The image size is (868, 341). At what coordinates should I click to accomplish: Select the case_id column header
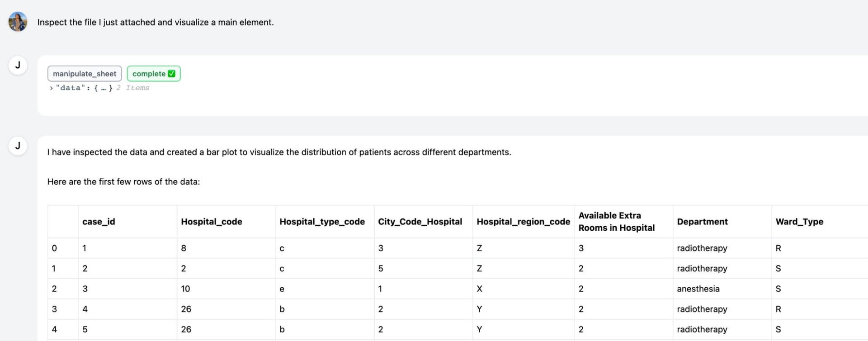tap(127, 222)
